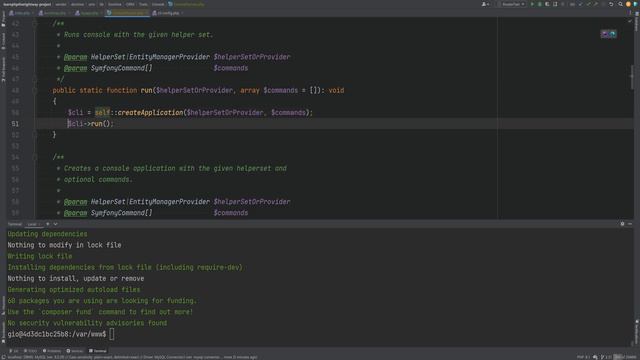640x360 pixels.
Task: Open the Problems tool window tab at bottom
Action: (52, 351)
